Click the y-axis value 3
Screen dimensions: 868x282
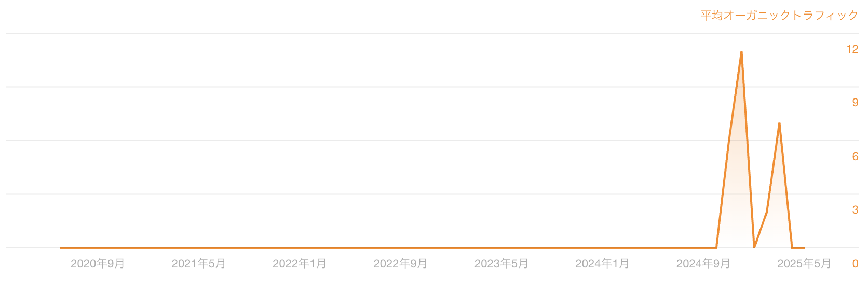pos(855,210)
